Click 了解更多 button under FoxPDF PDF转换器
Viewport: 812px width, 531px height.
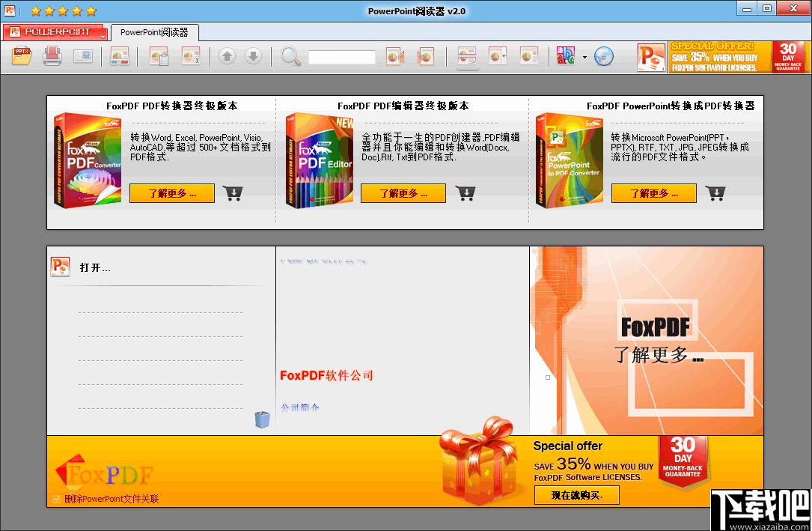[x=172, y=193]
